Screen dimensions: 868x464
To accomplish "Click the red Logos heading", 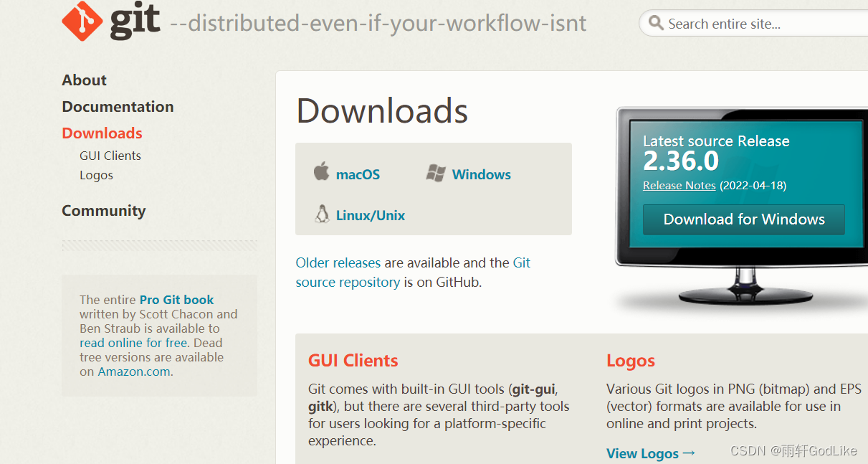I will (631, 361).
